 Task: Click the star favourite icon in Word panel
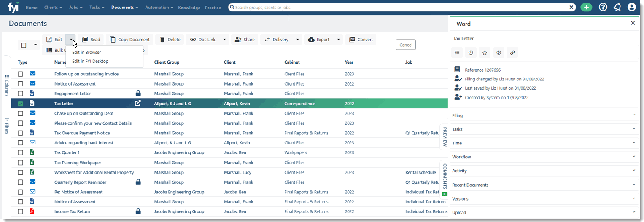coord(485,53)
